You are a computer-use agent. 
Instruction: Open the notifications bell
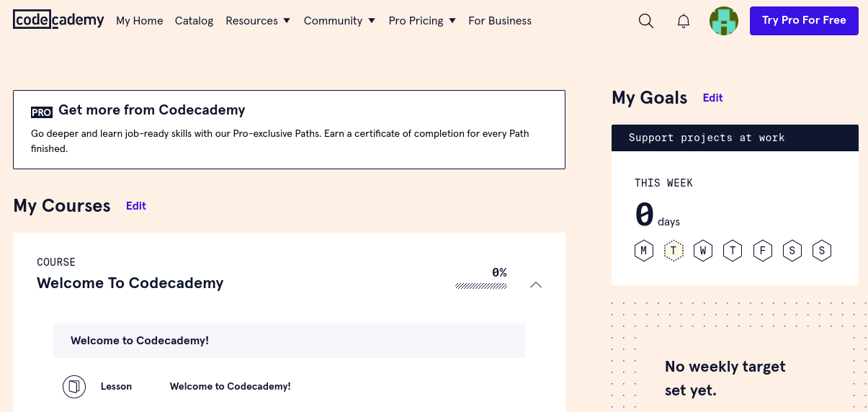(684, 21)
